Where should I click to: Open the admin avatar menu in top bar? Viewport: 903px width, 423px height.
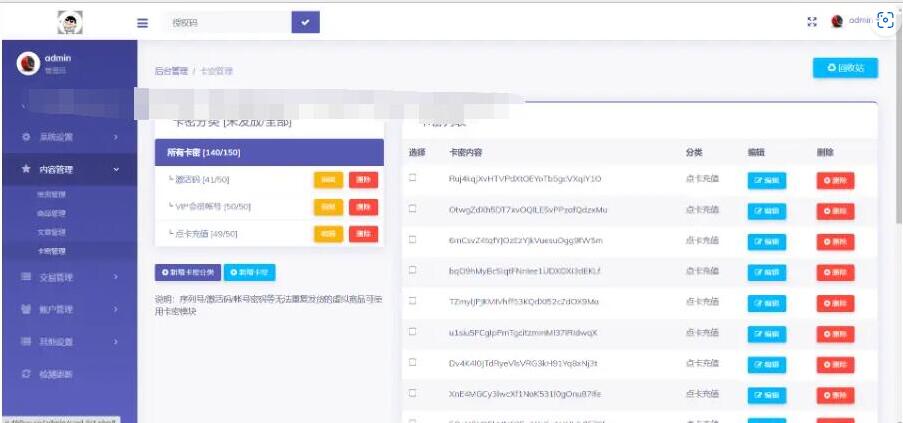click(852, 21)
